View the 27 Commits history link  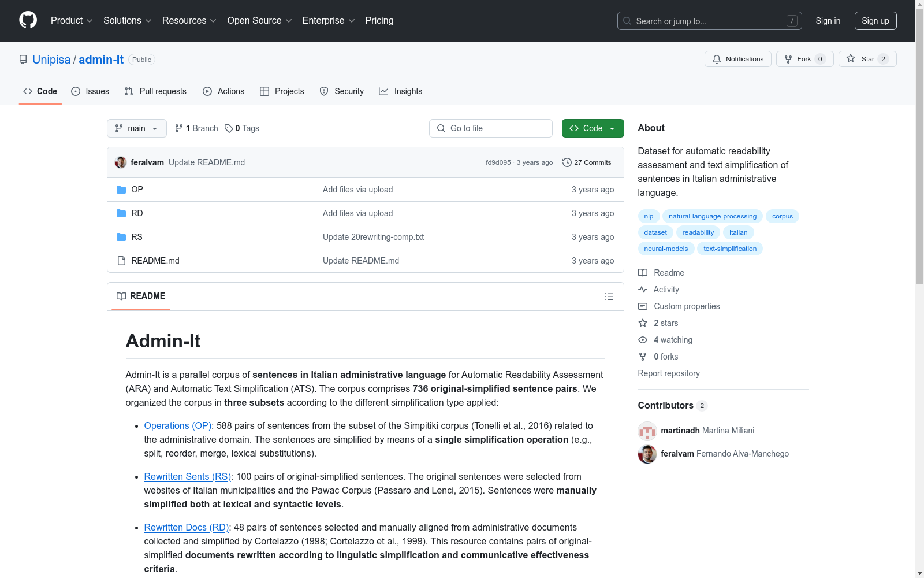click(587, 162)
